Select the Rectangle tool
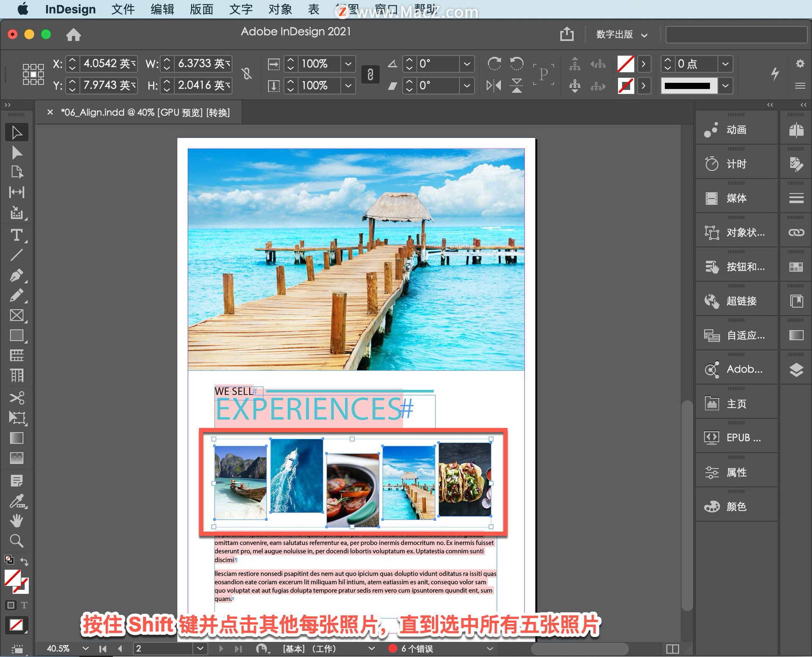 point(16,335)
